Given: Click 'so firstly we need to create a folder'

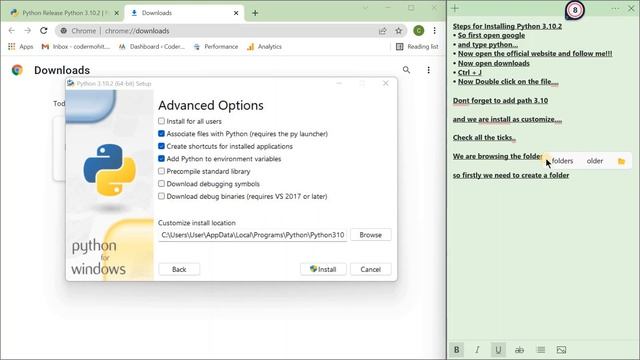Looking at the screenshot, I should click(x=511, y=175).
